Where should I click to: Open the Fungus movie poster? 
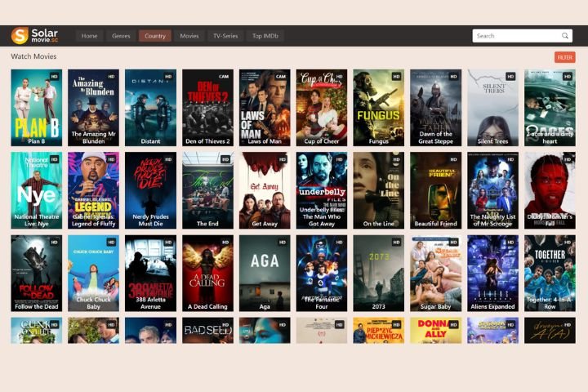click(379, 108)
